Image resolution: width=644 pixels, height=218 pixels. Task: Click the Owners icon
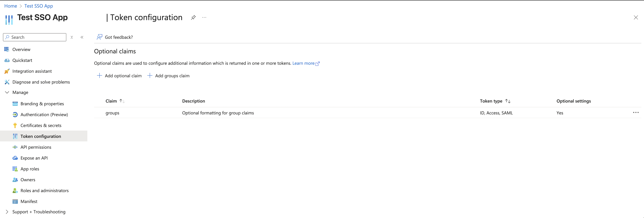click(15, 180)
